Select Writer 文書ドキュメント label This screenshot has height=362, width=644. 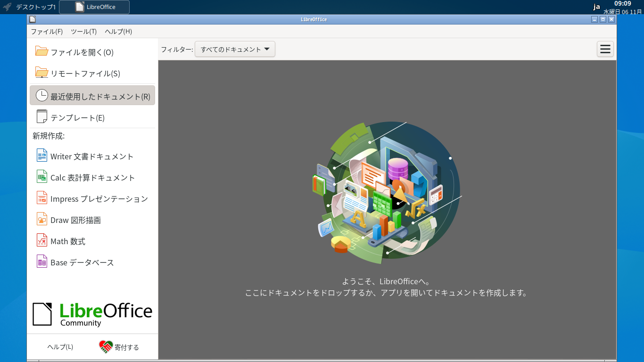point(92,156)
